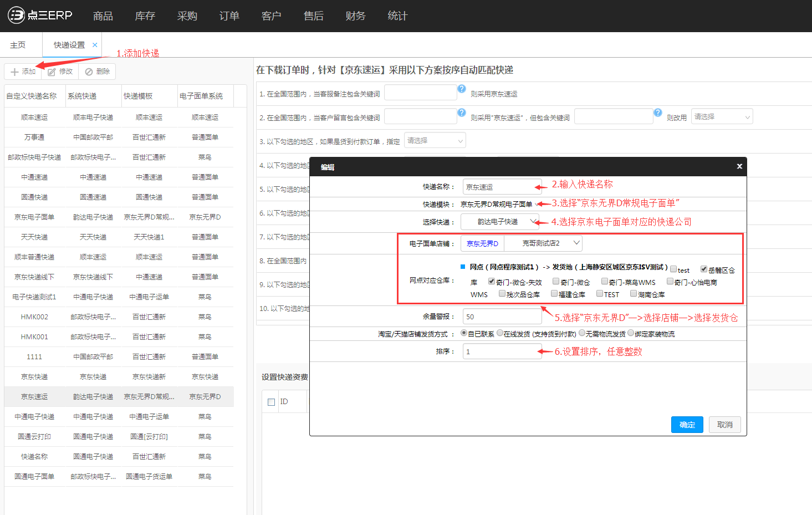Click the 添加 button

(23, 72)
